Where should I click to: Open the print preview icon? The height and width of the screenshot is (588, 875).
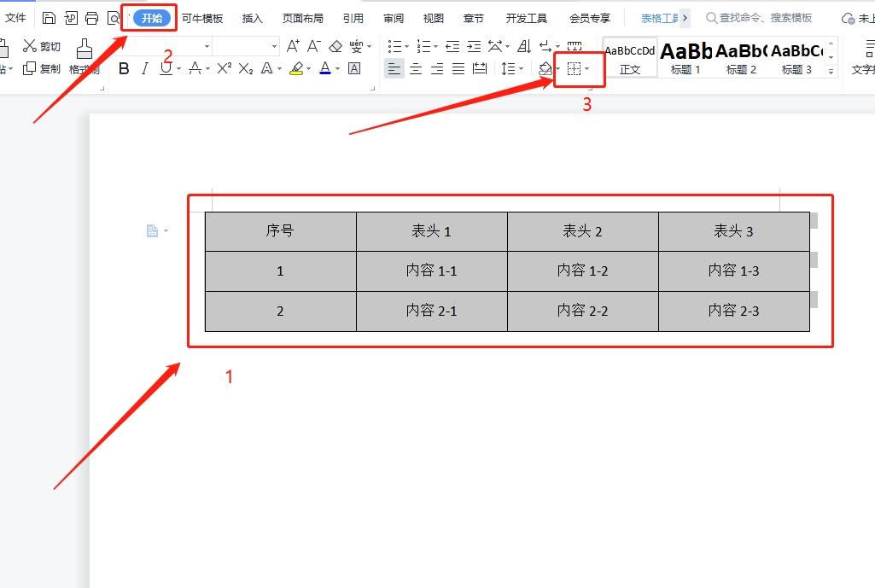point(114,19)
